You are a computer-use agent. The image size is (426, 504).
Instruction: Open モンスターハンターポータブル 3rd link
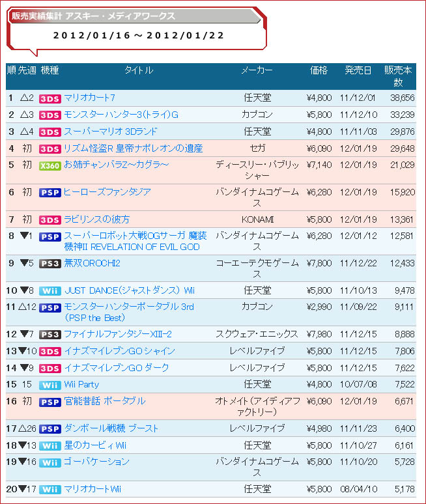point(129,312)
